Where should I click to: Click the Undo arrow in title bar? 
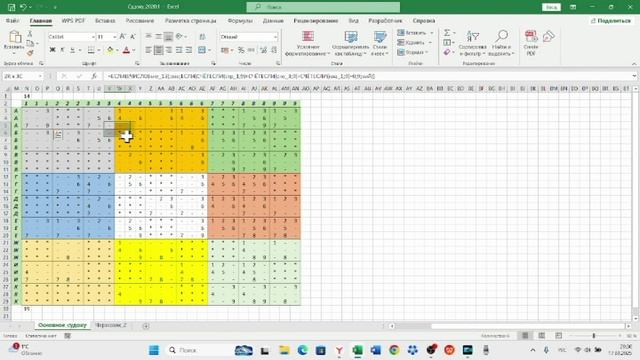[23, 7]
